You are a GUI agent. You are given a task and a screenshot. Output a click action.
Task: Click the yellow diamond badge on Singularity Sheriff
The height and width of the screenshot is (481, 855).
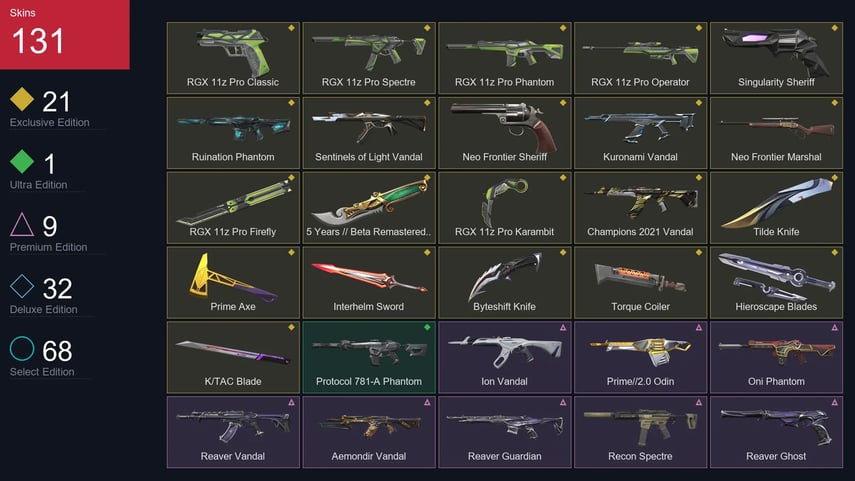tap(834, 28)
